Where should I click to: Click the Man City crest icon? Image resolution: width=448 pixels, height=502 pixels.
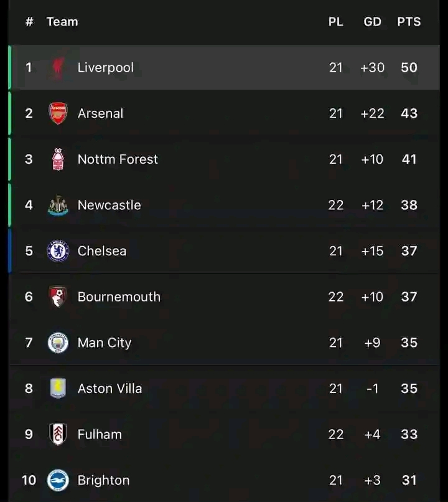coord(58,343)
